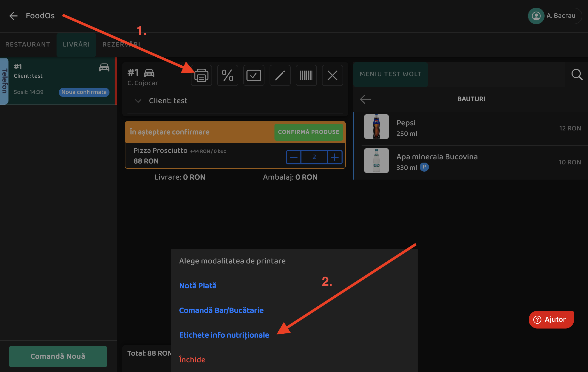Add Pepsi 250 ml product thumbnail
This screenshot has height=372, width=588.
point(376,127)
